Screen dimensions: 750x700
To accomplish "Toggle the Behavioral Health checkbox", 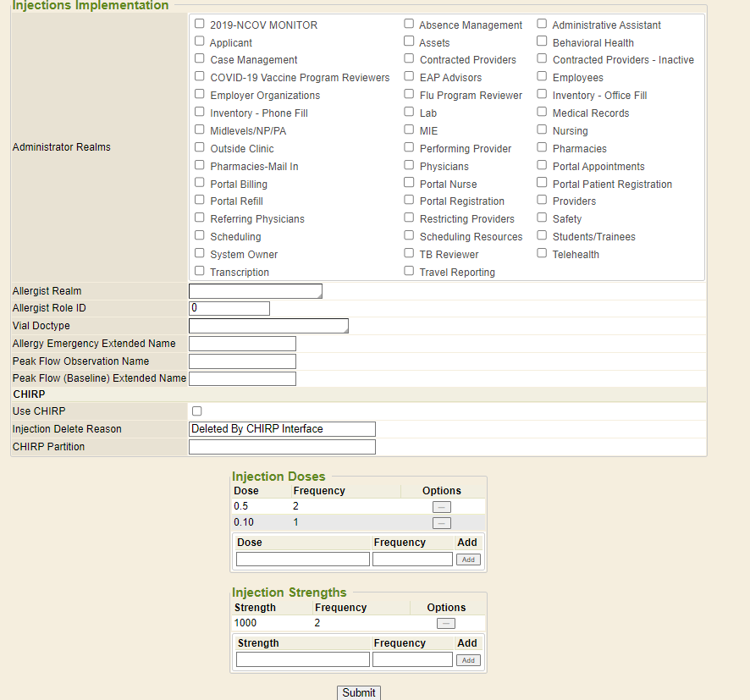I will click(542, 42).
